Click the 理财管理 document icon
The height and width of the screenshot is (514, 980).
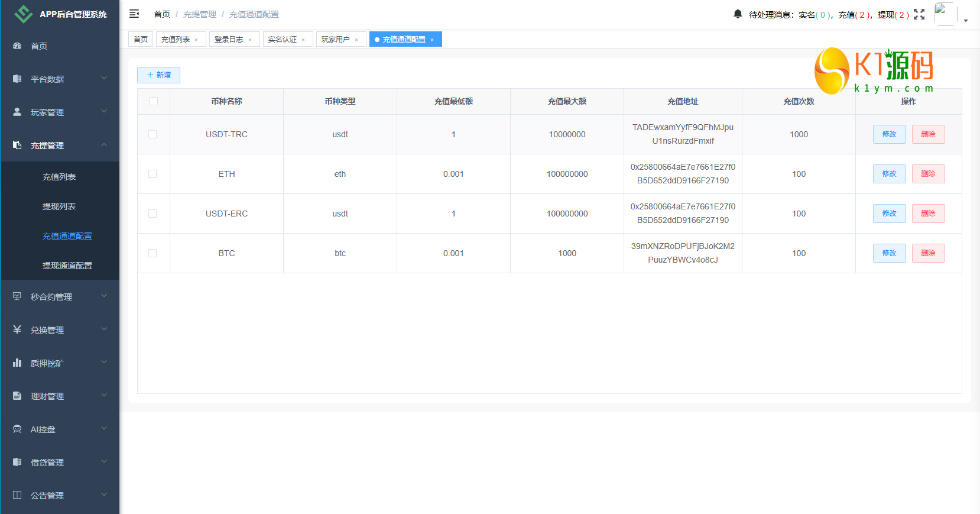coord(17,396)
